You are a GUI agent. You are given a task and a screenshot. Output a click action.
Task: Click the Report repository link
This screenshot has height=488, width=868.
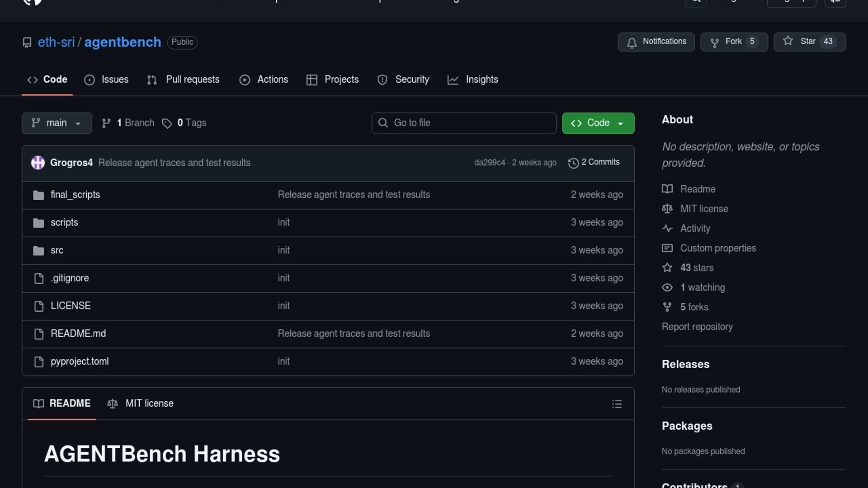click(697, 327)
